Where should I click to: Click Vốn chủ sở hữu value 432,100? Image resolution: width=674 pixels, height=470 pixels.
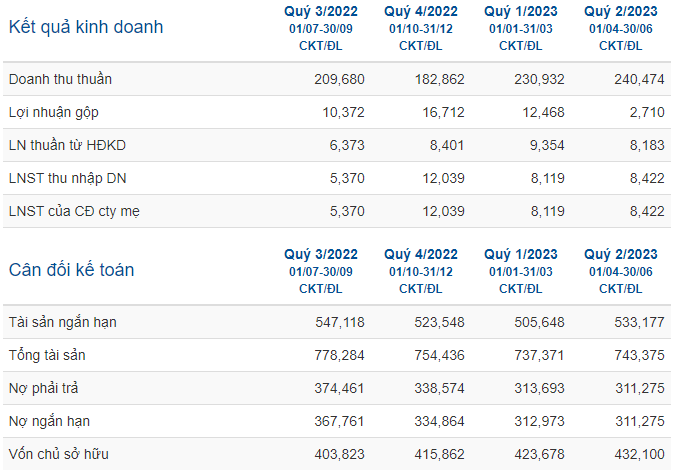pyautogui.click(x=639, y=455)
